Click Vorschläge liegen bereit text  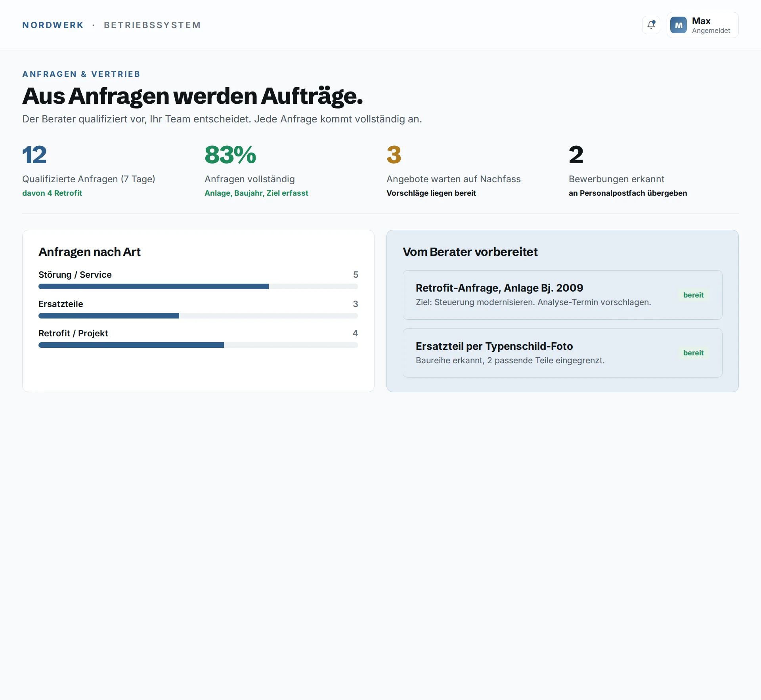[431, 193]
